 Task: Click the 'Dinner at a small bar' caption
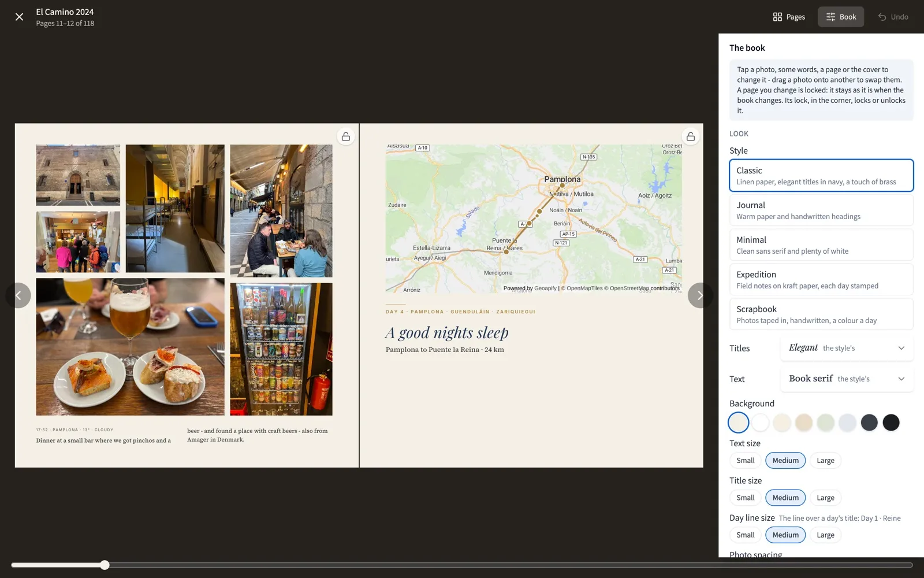[x=103, y=440]
